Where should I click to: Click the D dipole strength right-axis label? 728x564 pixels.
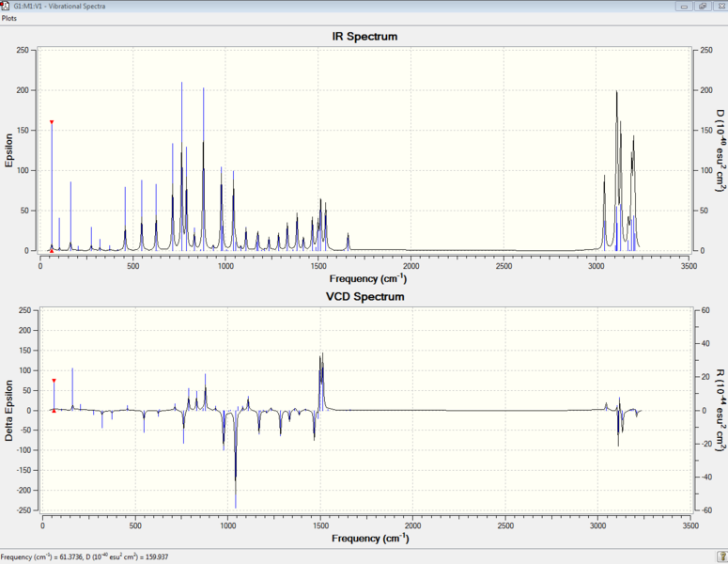(720, 151)
